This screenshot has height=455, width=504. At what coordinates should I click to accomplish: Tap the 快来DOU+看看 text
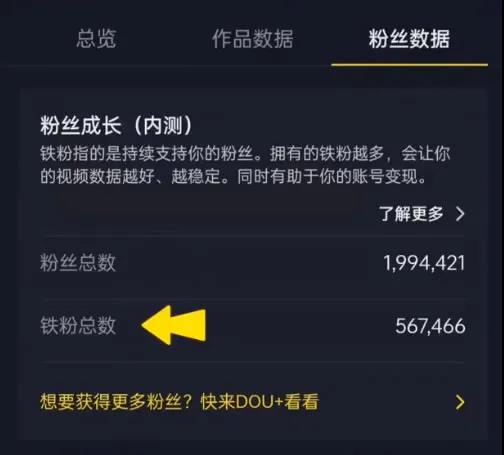pos(260,402)
